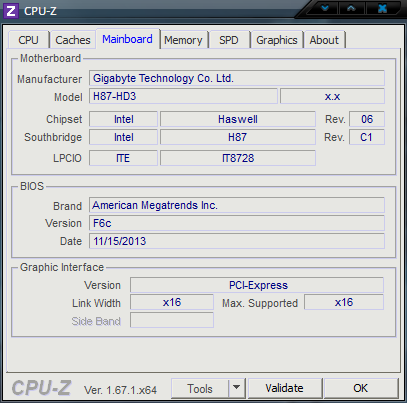Click BIOS Brand American Megatrends Inc.
The height and width of the screenshot is (403, 407).
point(237,205)
